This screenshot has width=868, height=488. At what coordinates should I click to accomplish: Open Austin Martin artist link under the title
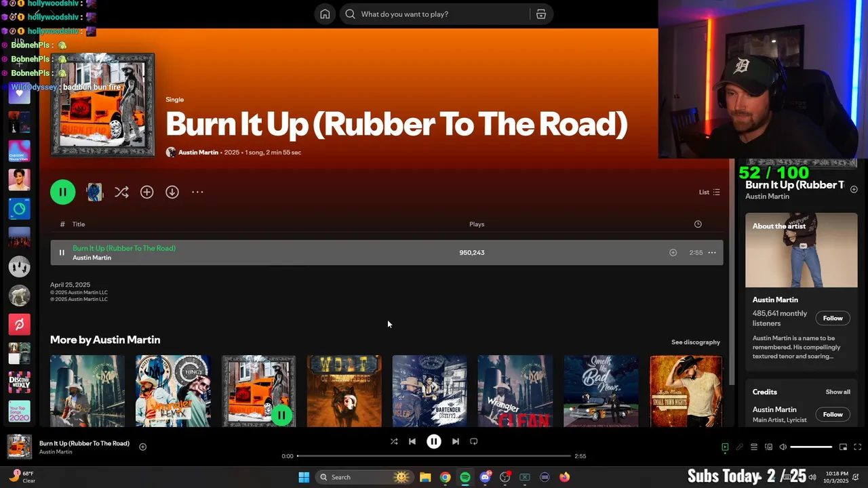(198, 152)
